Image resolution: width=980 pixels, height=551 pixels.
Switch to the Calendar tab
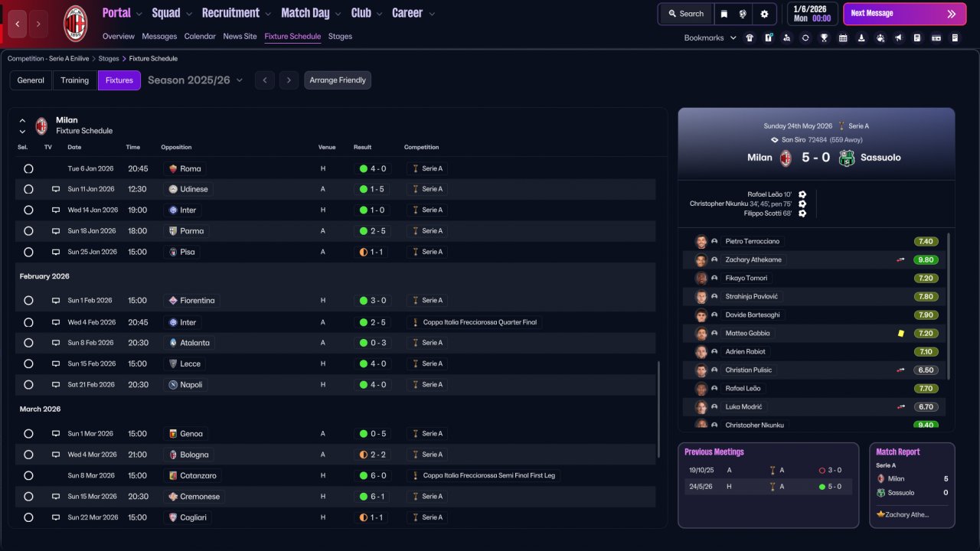200,36
